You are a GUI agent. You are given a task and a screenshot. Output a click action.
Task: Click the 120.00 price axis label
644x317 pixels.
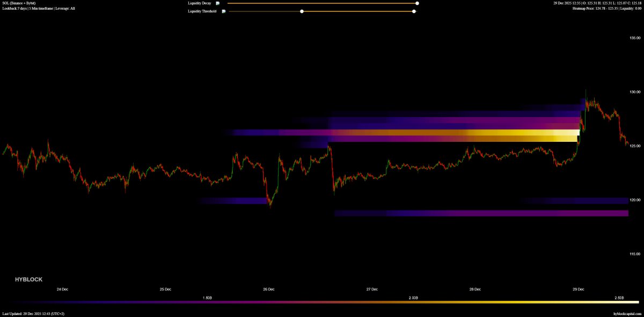(x=635, y=200)
